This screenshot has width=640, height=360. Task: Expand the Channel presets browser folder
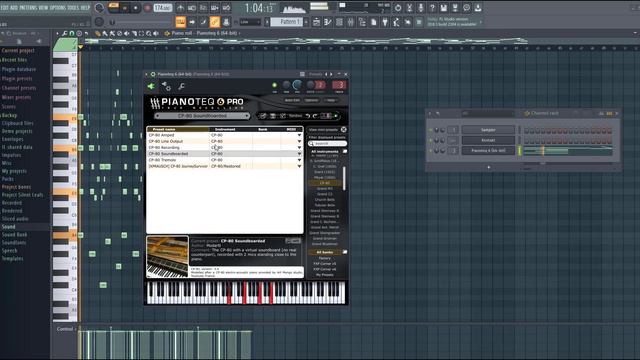[x=19, y=88]
